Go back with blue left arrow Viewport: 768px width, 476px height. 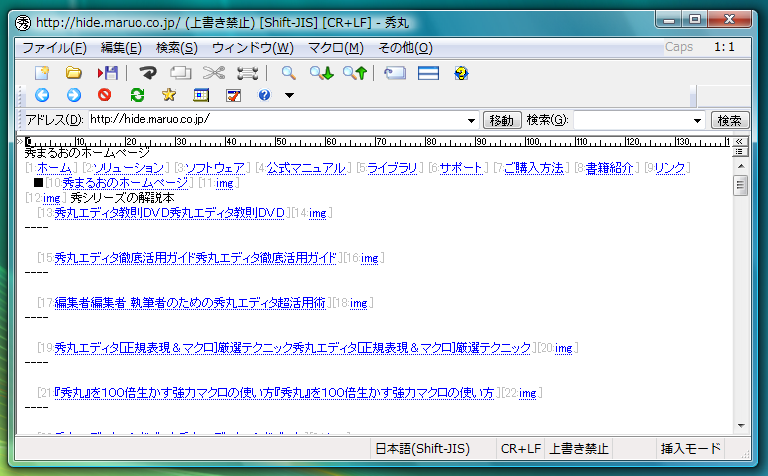pyautogui.click(x=42, y=95)
